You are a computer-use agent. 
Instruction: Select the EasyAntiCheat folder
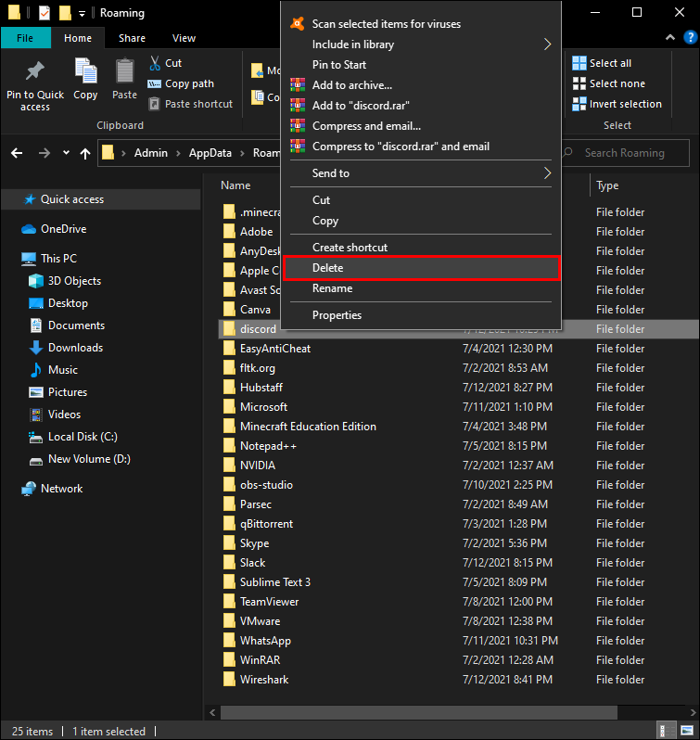coord(275,349)
